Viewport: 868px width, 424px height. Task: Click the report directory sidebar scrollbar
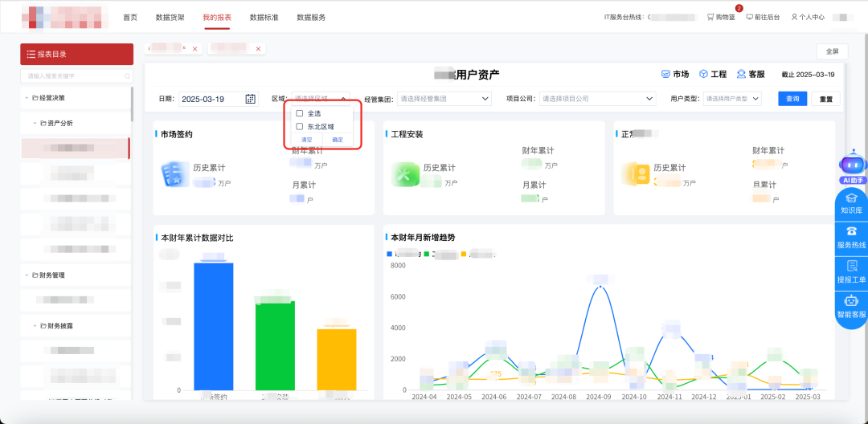point(132,104)
